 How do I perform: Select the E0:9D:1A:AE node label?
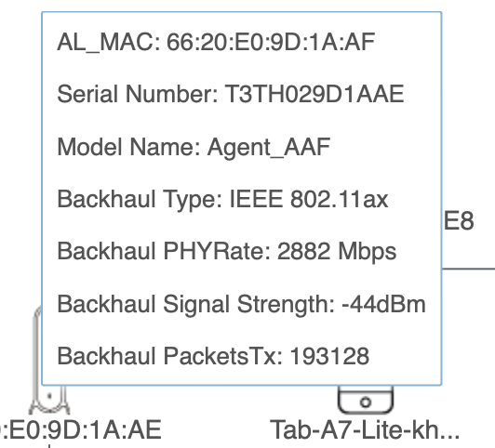(x=81, y=429)
